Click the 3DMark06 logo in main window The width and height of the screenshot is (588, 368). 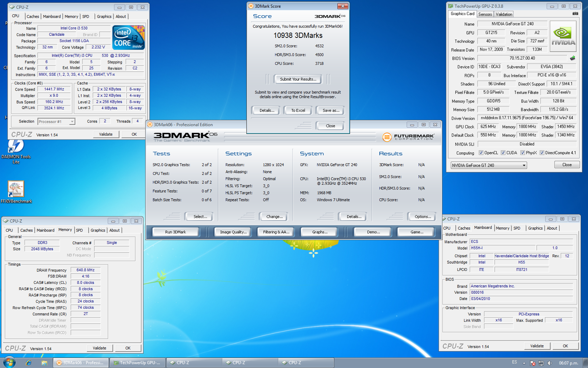(185, 136)
